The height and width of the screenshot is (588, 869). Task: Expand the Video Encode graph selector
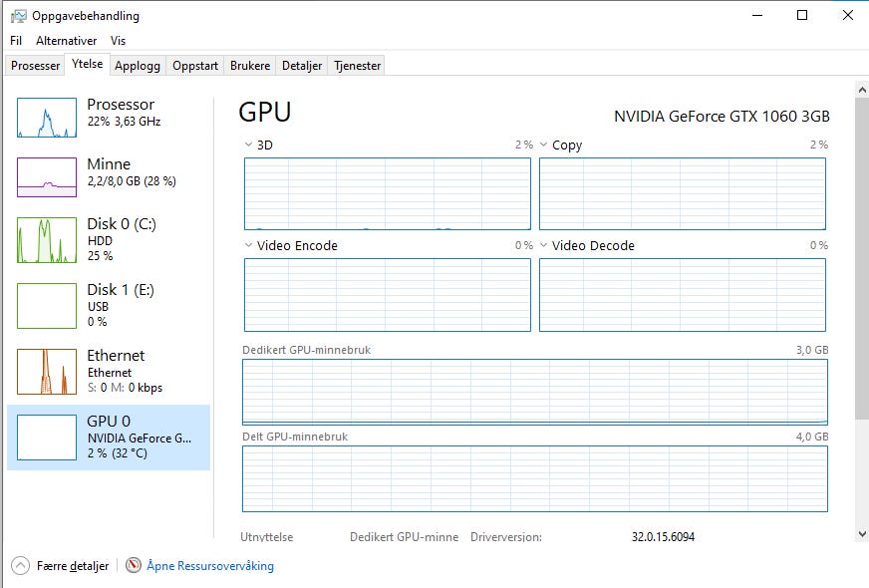(x=249, y=245)
